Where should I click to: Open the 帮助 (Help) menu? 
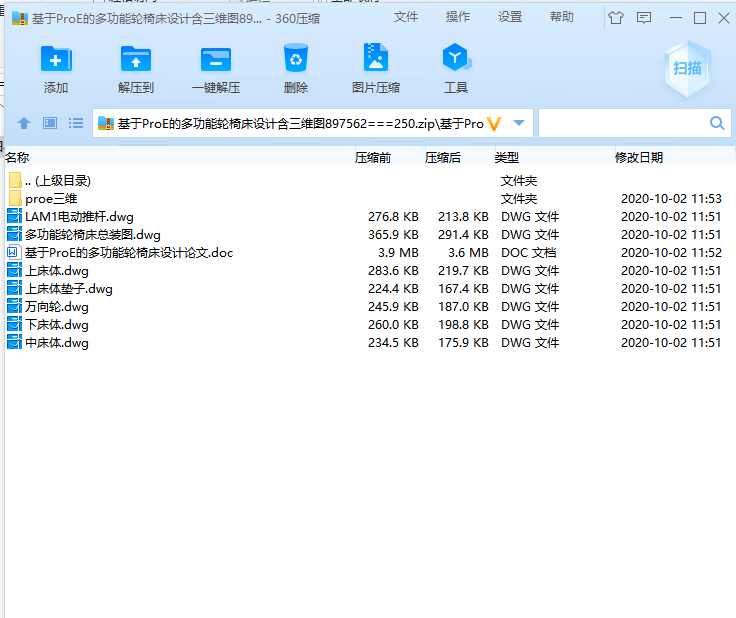tap(562, 17)
